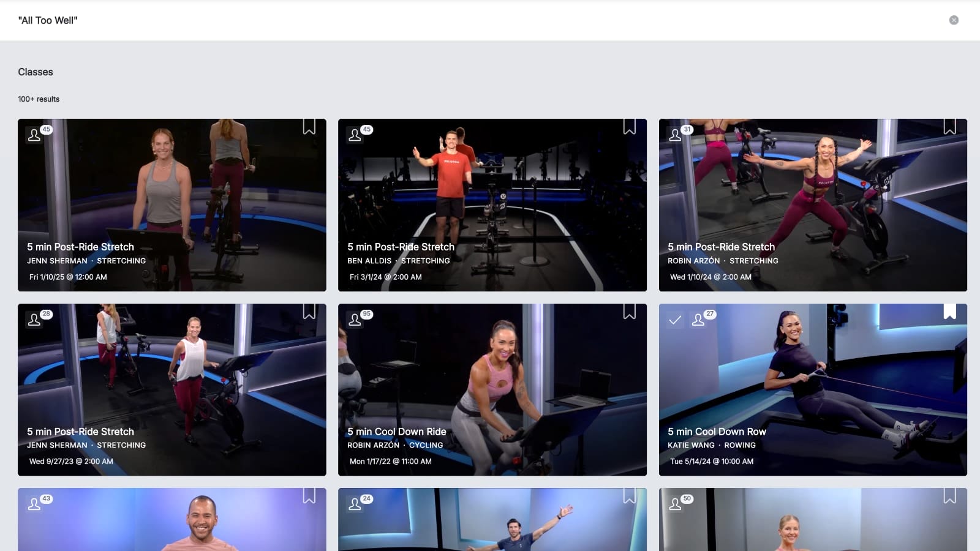The width and height of the screenshot is (980, 551).
Task: Click friends icon showing 28 on Jenn Sherman class
Action: click(35, 320)
